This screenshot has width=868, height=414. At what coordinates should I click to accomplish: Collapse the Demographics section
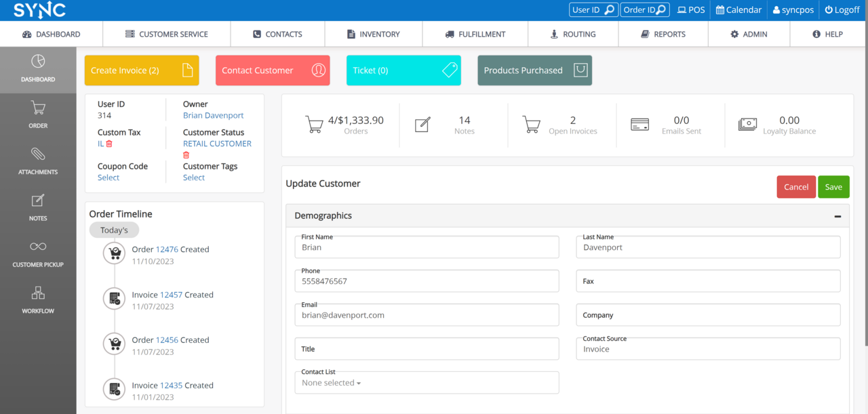click(837, 215)
